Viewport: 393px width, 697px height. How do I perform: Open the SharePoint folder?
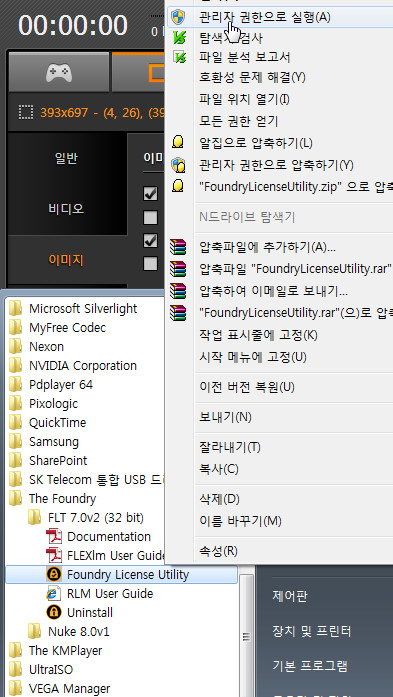coord(58,461)
